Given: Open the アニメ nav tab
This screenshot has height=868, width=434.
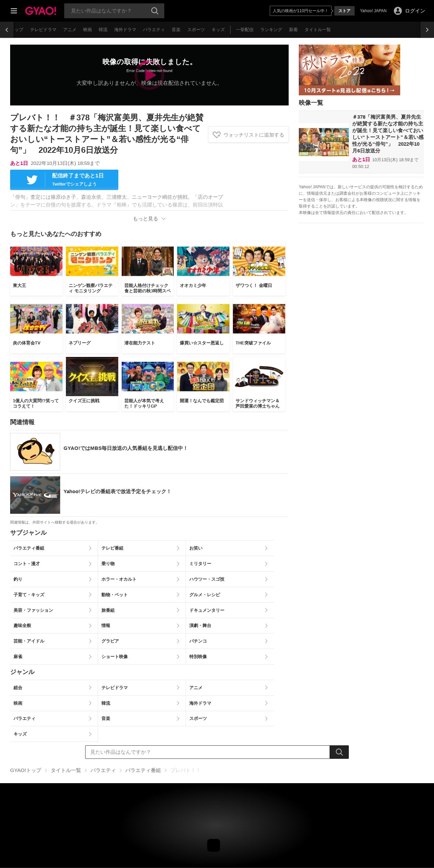Looking at the screenshot, I should pos(70,30).
